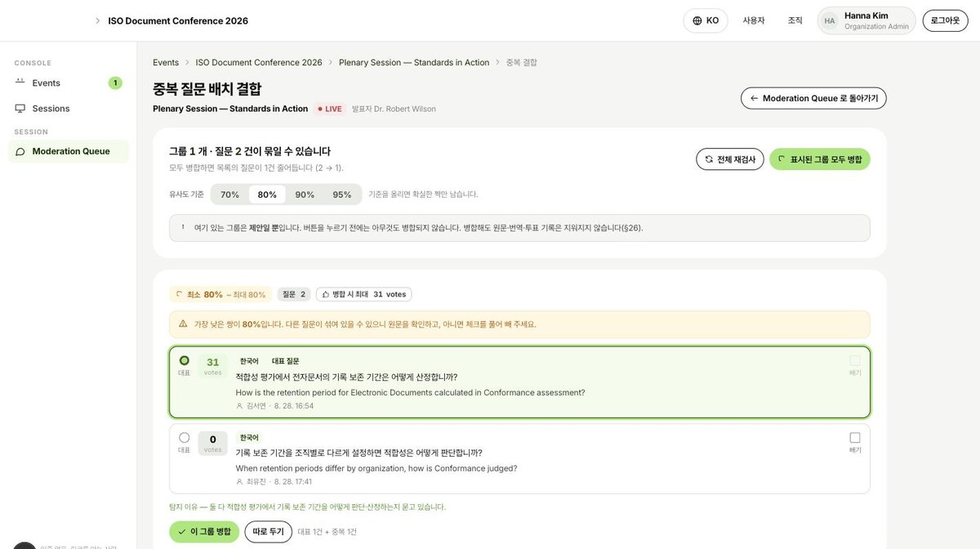This screenshot has width=980, height=549.
Task: Click the yellow warning triangle icon
Action: pyautogui.click(x=183, y=324)
